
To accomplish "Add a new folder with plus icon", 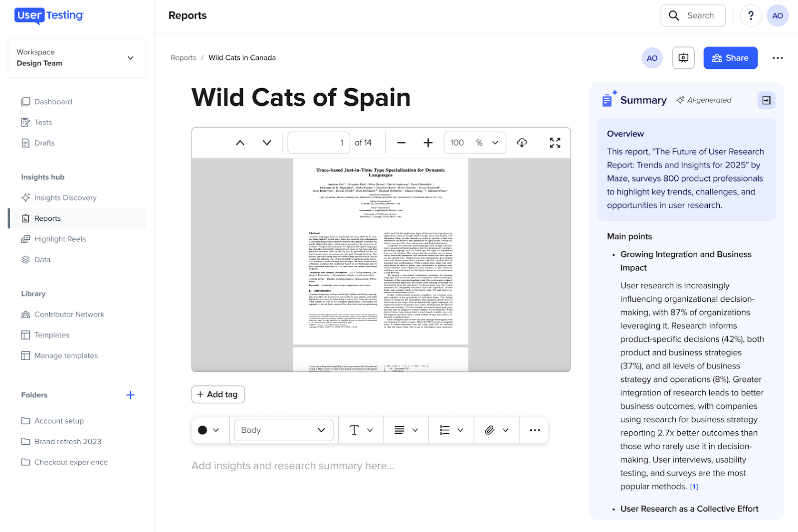I will click(x=130, y=395).
